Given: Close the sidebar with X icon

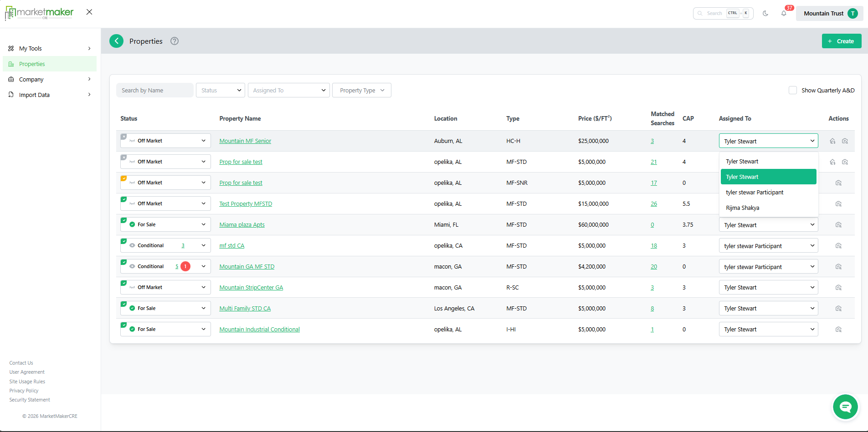Looking at the screenshot, I should click(x=89, y=12).
